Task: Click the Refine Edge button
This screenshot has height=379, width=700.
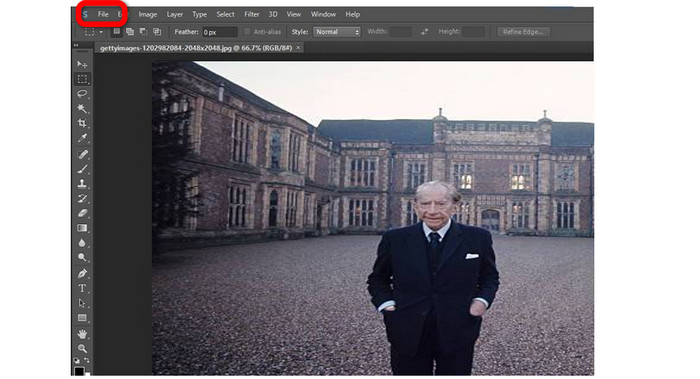Action: click(523, 32)
